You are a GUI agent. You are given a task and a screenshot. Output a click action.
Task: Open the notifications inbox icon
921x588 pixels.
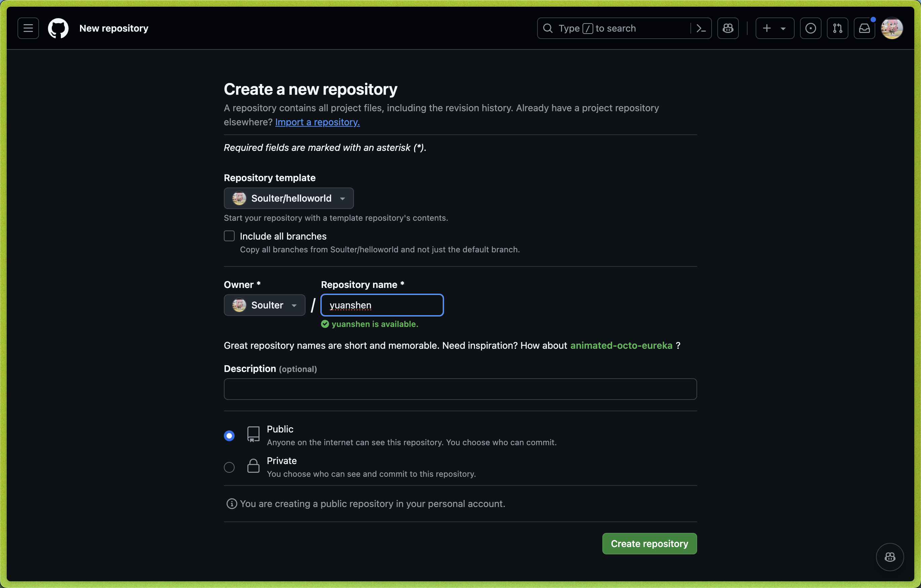pos(865,28)
